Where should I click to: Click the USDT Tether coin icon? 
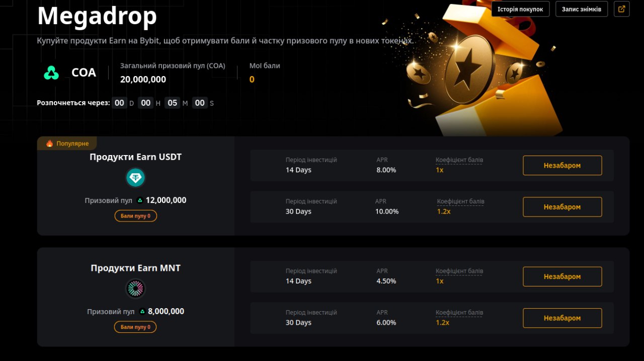135,177
